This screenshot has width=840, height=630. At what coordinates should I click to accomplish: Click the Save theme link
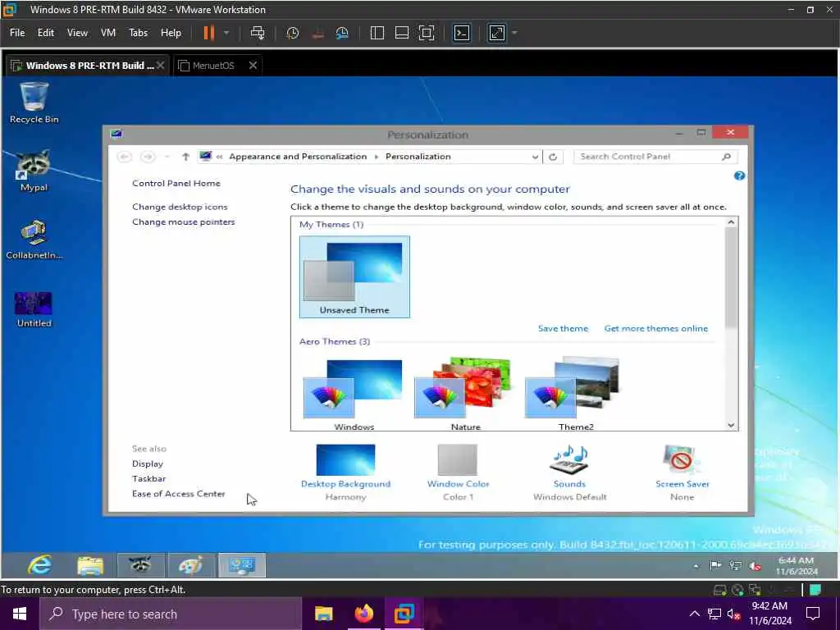[563, 328]
